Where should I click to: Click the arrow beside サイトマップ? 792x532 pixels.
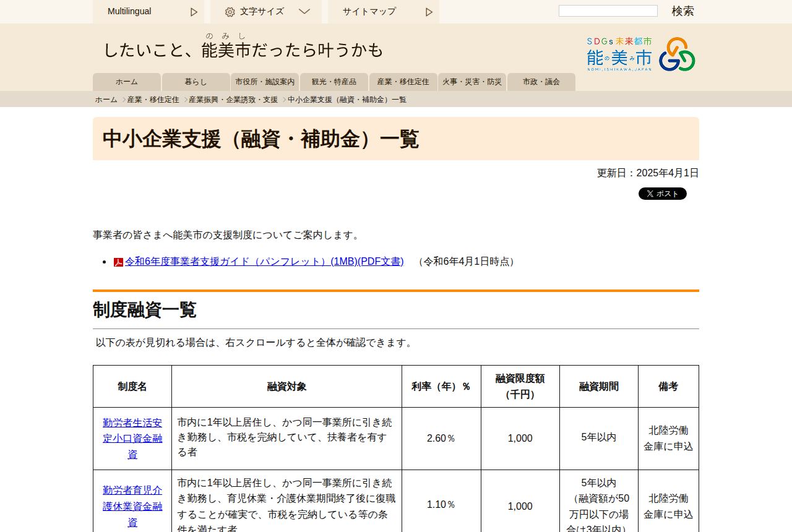429,12
